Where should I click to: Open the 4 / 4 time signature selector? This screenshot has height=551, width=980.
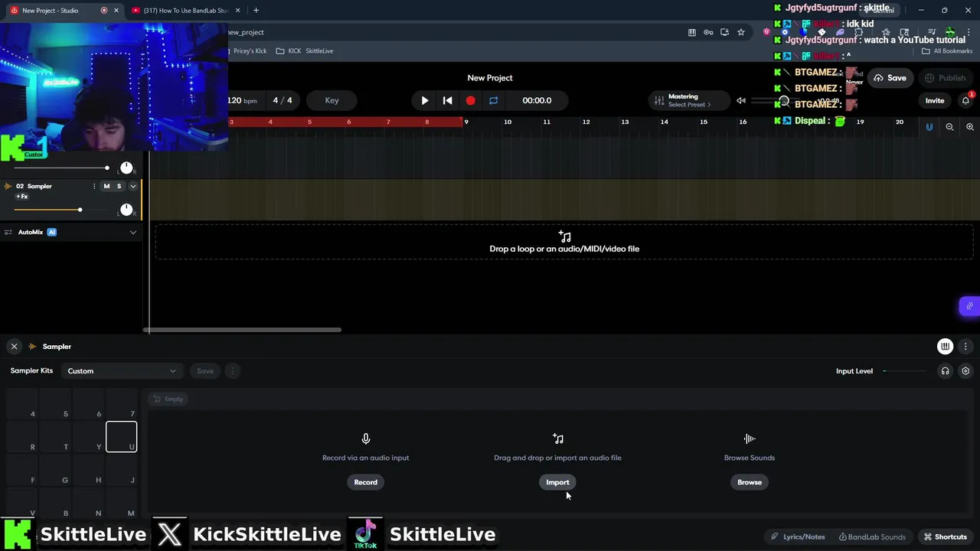click(x=283, y=100)
